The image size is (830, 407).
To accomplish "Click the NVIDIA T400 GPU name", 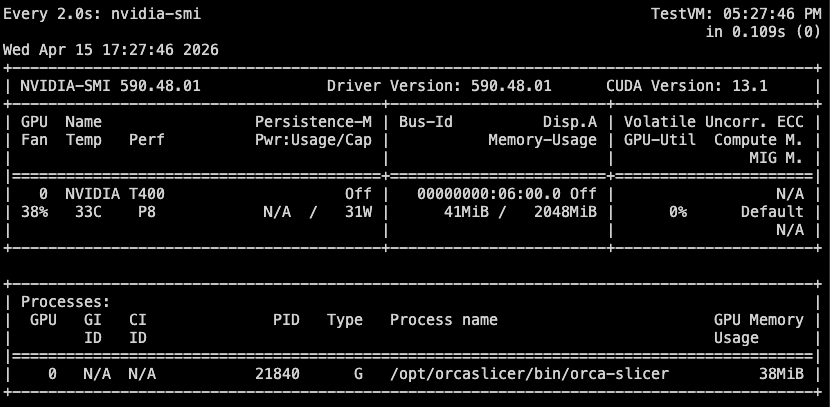I will point(115,194).
